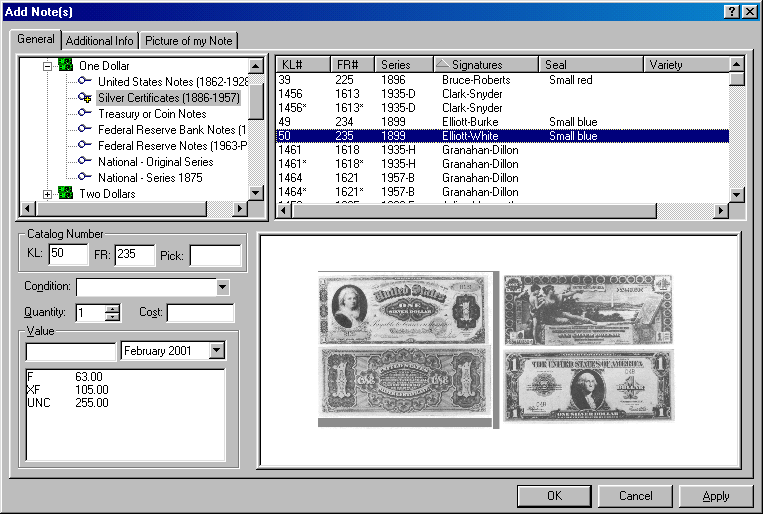The width and height of the screenshot is (763, 514).
Task: Select the KL 1456* Clark-Snyder row
Action: coord(503,108)
